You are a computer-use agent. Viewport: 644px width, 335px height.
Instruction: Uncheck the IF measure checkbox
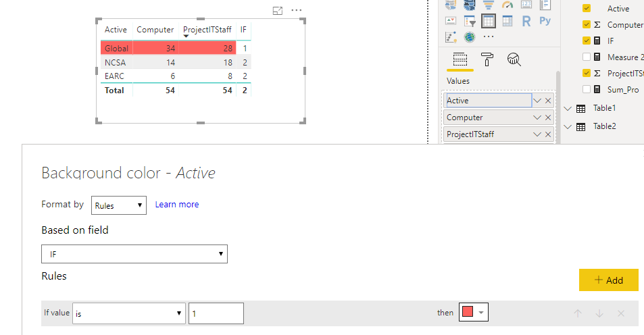click(x=587, y=41)
